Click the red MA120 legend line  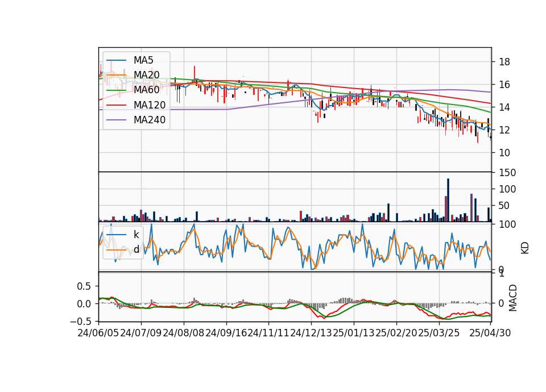point(116,105)
